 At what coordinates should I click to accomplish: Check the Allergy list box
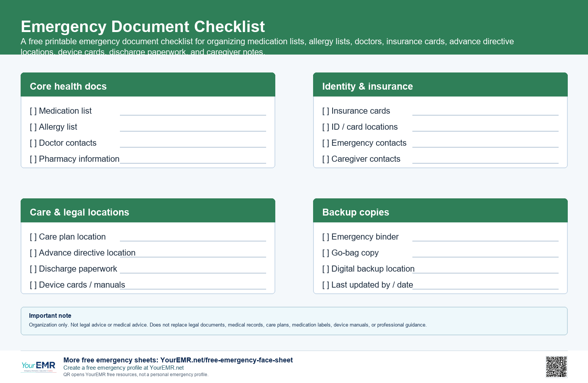33,127
